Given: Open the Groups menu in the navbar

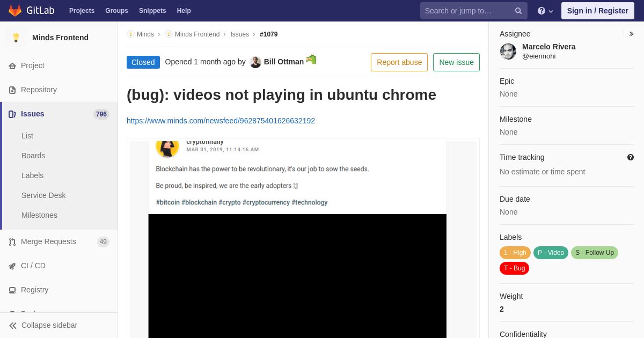Looking at the screenshot, I should (x=116, y=11).
